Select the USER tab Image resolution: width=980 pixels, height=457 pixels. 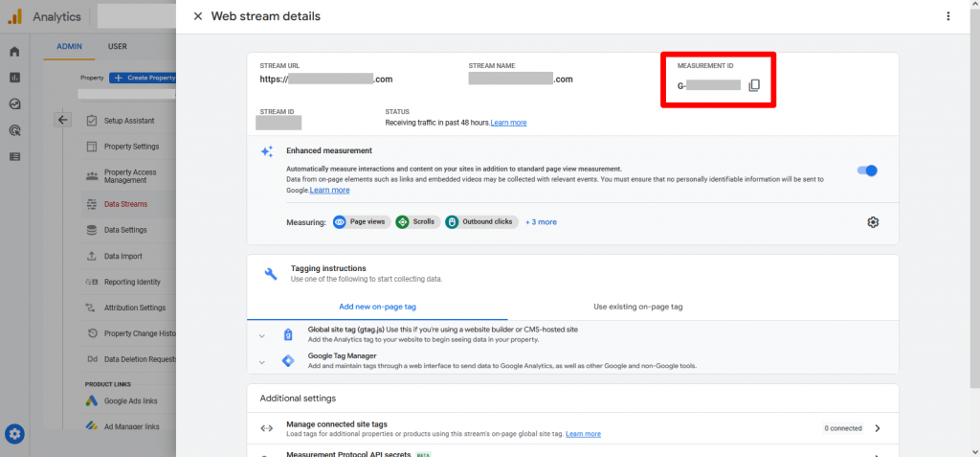click(x=118, y=46)
